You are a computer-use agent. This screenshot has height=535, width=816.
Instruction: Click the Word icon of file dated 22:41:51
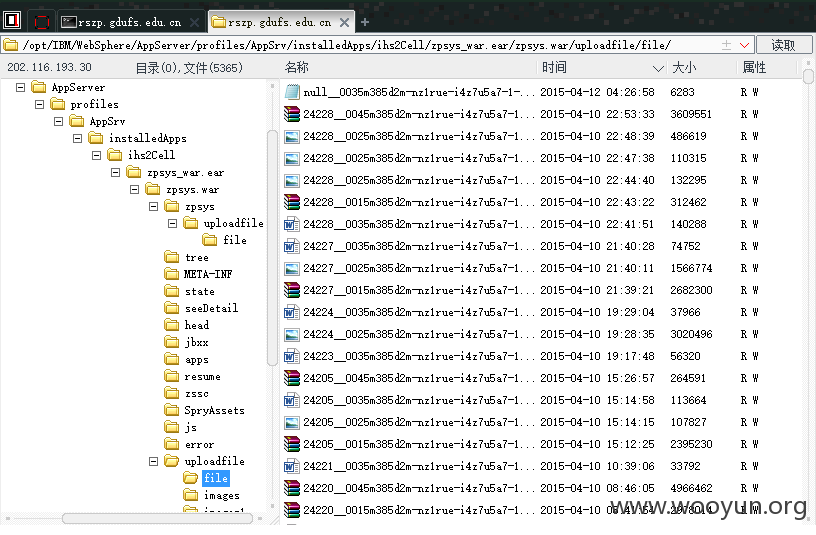point(292,224)
